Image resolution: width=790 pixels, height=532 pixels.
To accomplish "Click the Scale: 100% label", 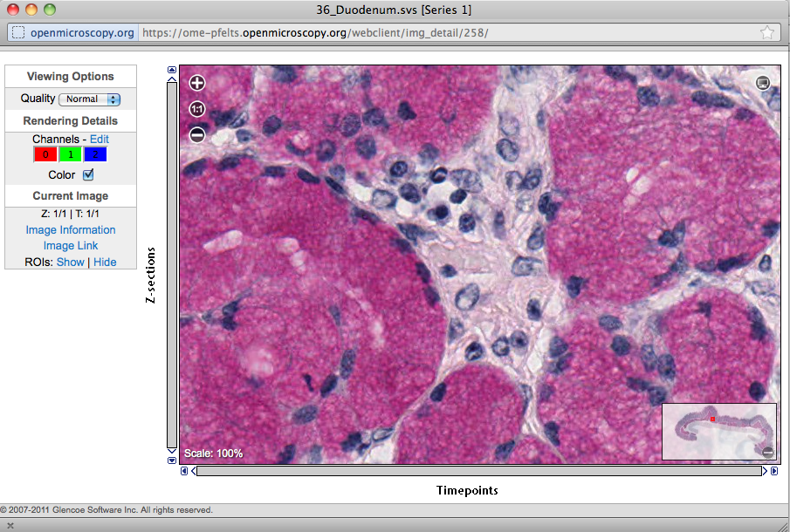I will 214,454.
